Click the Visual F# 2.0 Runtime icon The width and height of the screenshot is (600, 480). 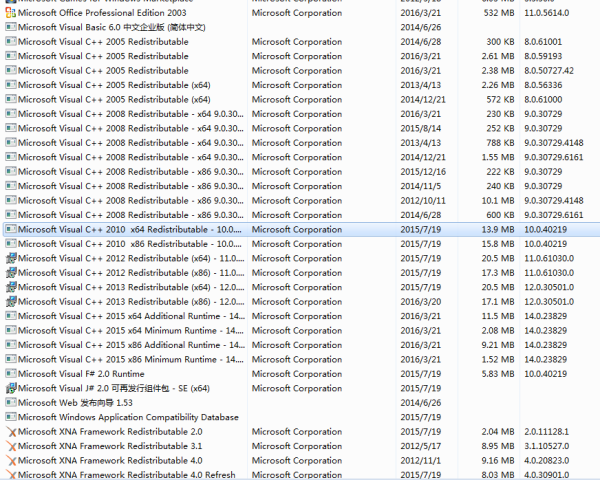11,374
